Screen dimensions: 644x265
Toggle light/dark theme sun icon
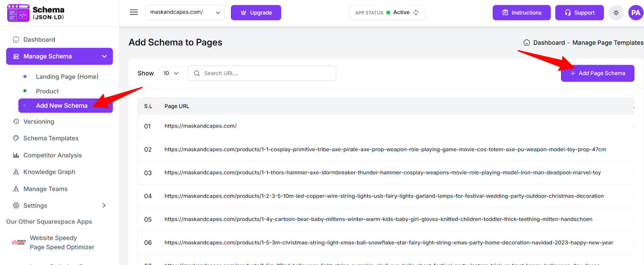pos(616,13)
